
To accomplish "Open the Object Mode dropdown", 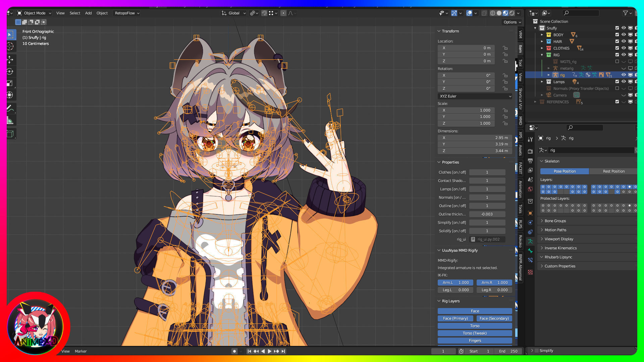I will click(34, 13).
